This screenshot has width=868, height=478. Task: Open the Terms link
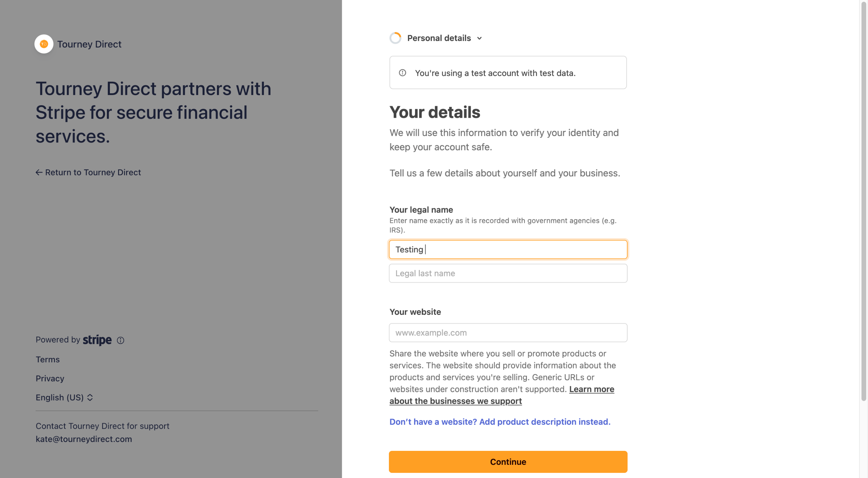[x=47, y=360]
